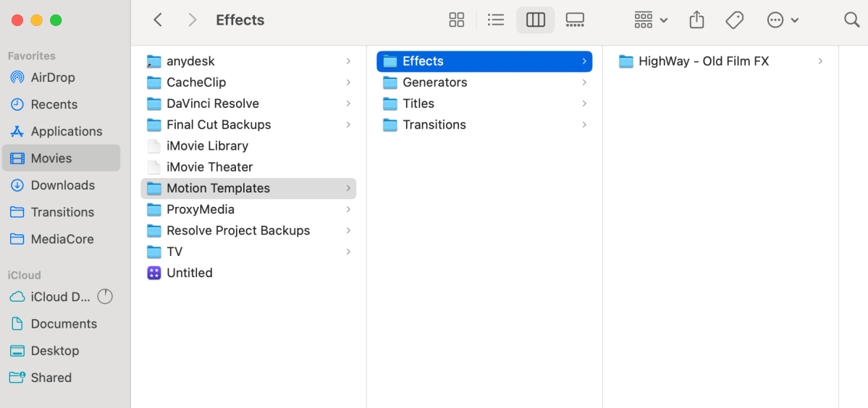Open the Group By dropdown
The image size is (868, 408).
pos(650,20)
